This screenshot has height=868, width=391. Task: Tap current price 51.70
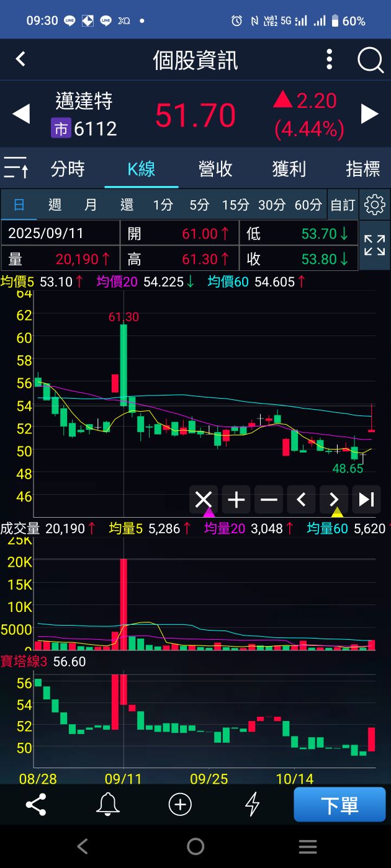195,115
